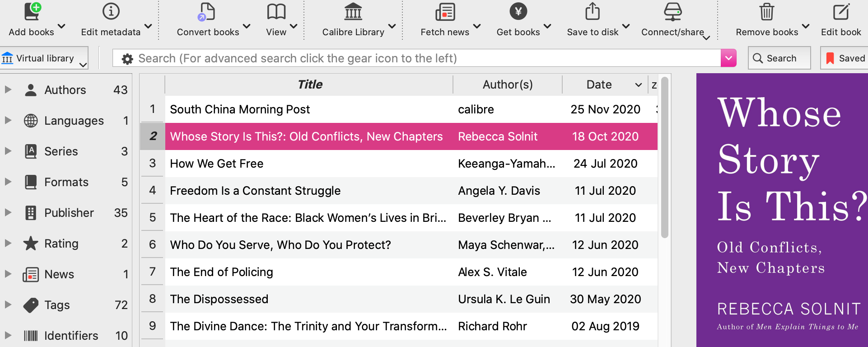Expand the Save to disk dropdown arrow
This screenshot has height=347, width=868.
pos(626,26)
